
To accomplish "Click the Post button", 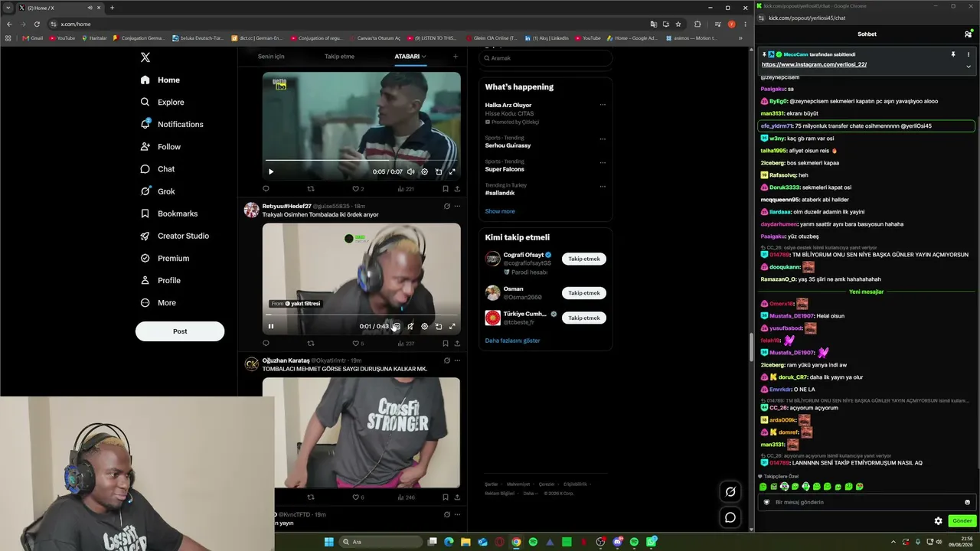I will click(x=180, y=331).
